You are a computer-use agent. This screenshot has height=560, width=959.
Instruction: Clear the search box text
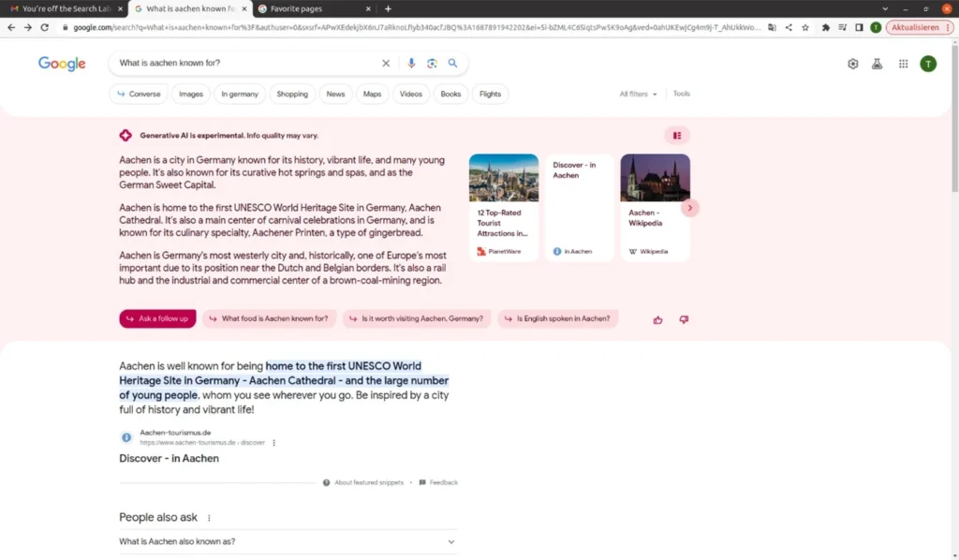point(385,64)
